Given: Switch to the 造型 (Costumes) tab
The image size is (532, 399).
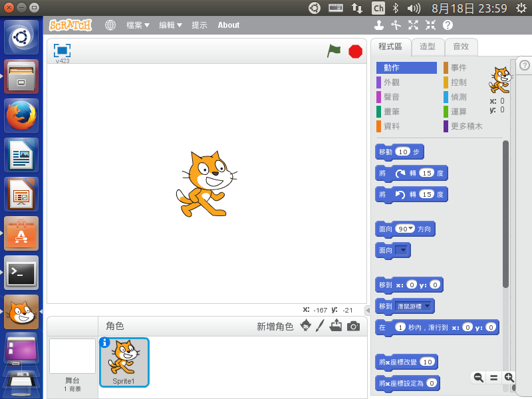Looking at the screenshot, I should tap(428, 47).
